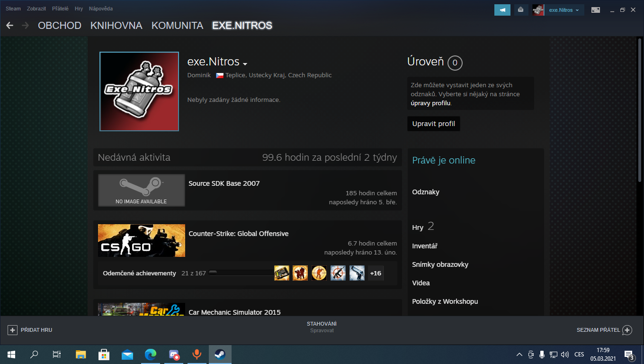Open Položky z Workshopu link

click(x=445, y=301)
